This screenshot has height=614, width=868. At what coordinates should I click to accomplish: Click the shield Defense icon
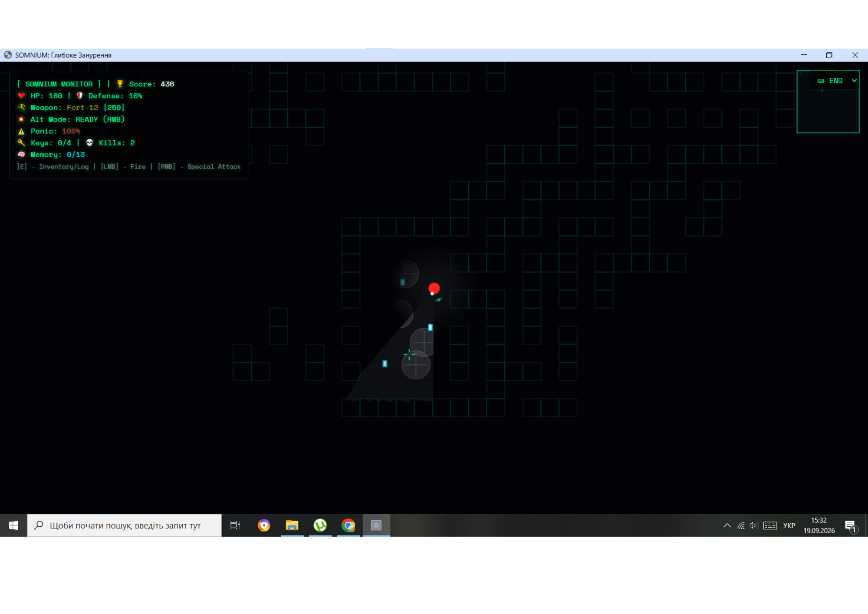pyautogui.click(x=80, y=96)
